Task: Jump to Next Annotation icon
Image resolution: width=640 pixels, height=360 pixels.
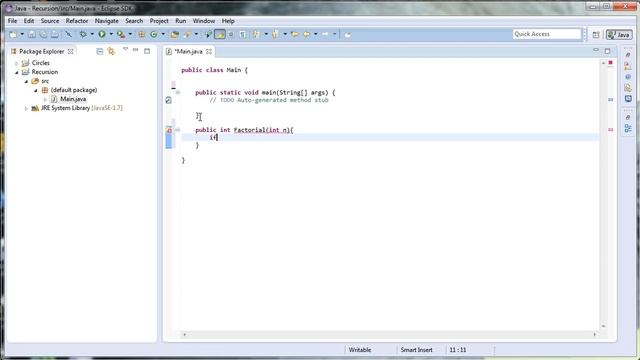Action: coord(256,35)
